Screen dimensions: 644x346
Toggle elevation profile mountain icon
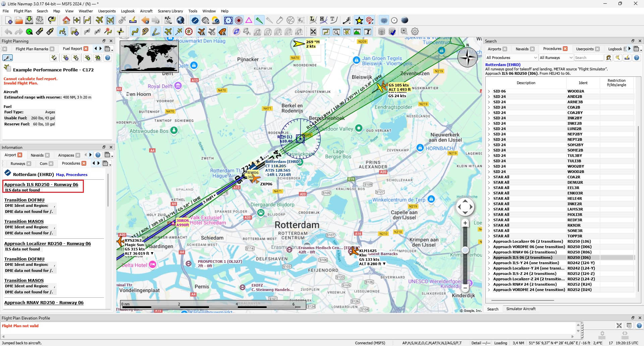click(357, 32)
